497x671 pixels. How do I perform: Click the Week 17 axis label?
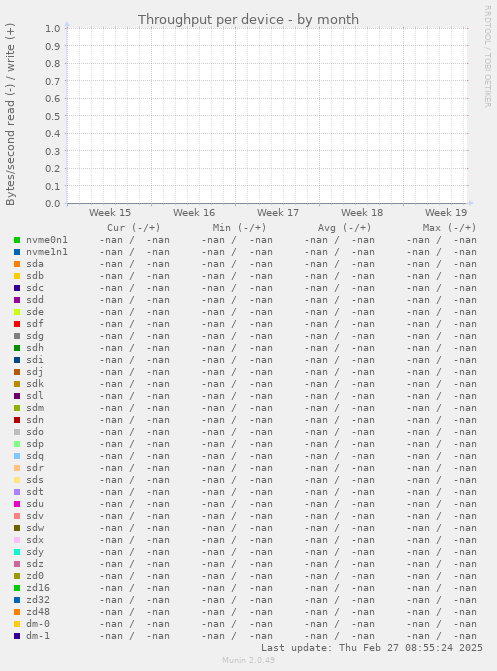(278, 213)
